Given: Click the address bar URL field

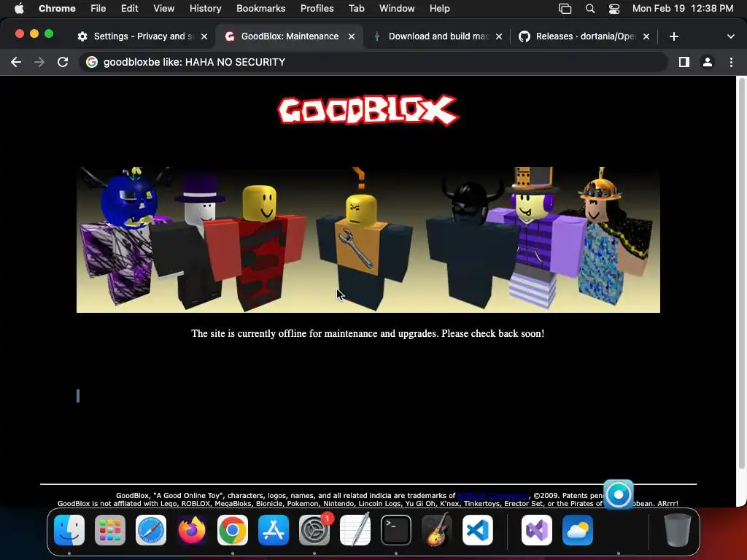Looking at the screenshot, I should point(374,62).
